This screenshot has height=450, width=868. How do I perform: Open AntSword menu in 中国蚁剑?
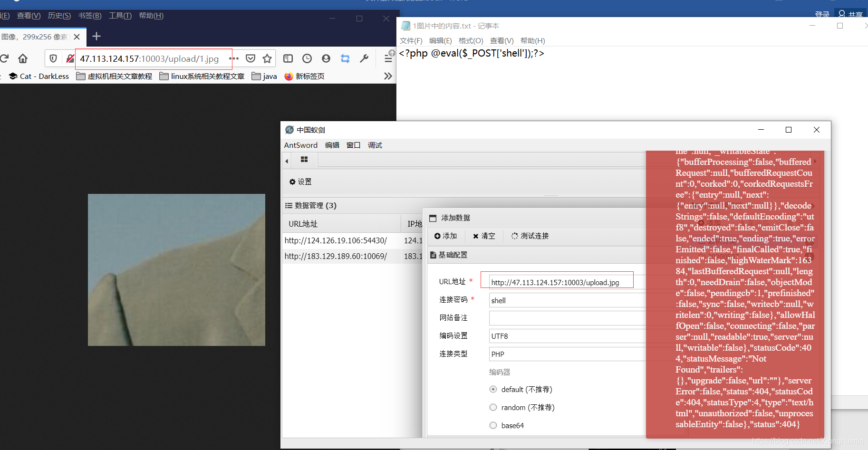(301, 145)
